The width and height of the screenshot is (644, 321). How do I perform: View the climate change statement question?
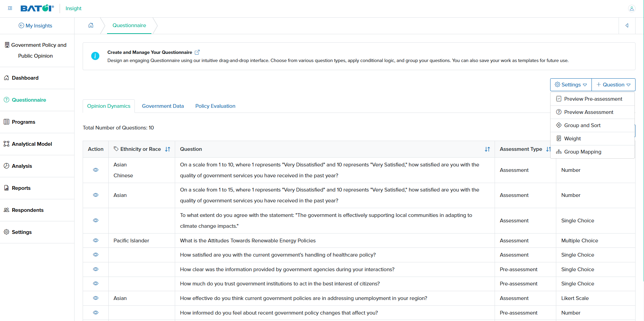coord(96,220)
